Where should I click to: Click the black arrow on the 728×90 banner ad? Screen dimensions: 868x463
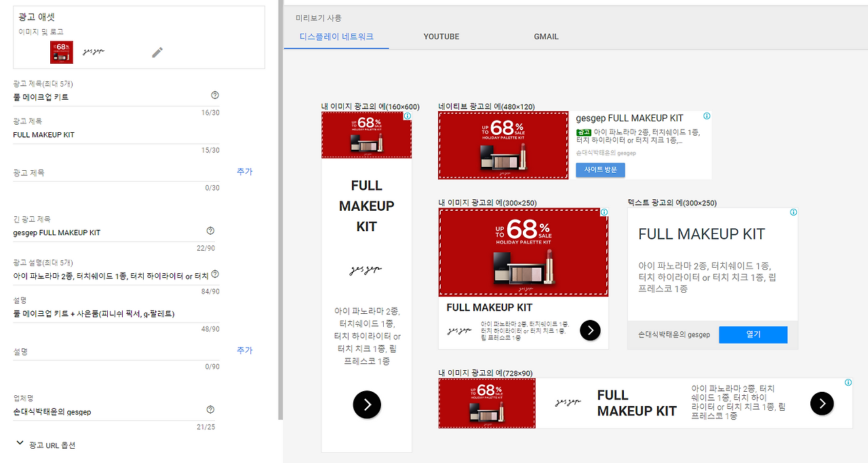coord(822,403)
